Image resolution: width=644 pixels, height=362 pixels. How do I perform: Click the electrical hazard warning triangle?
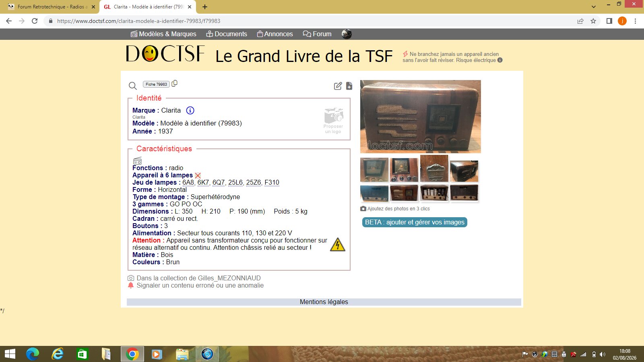(x=338, y=244)
